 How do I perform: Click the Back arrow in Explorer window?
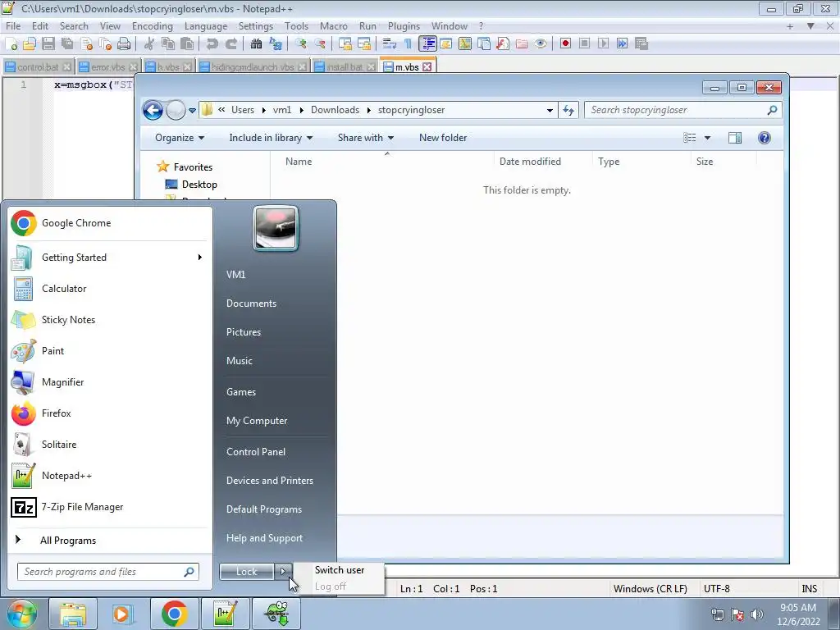[153, 111]
